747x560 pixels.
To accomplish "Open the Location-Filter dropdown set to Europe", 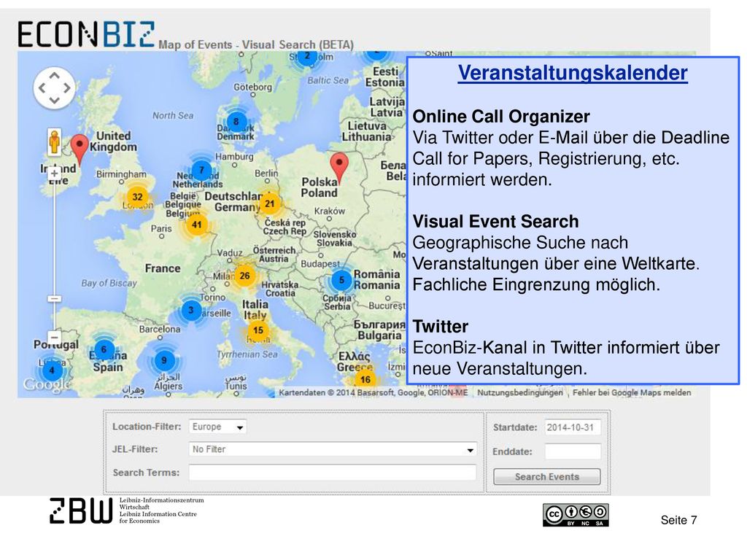I will (217, 427).
